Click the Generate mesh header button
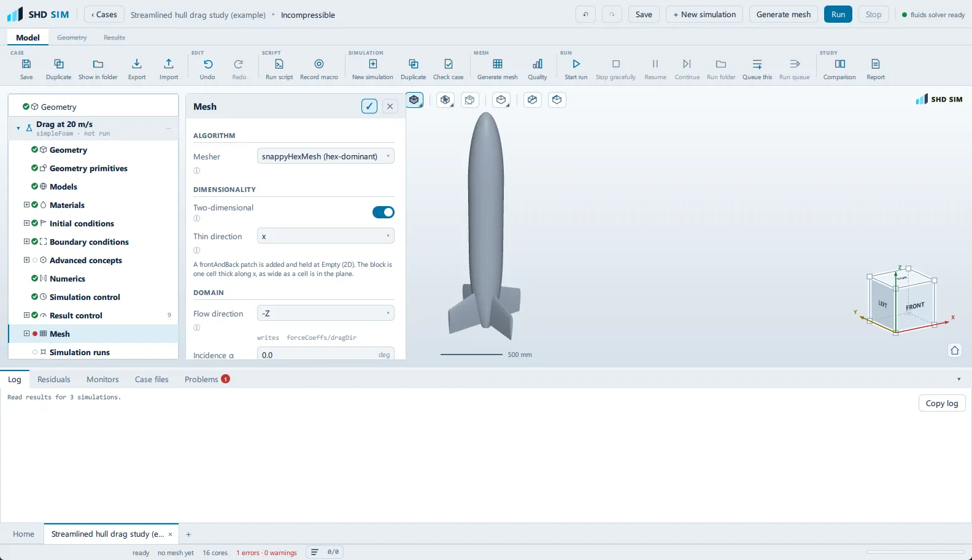This screenshot has height=560, width=972. pos(783,15)
